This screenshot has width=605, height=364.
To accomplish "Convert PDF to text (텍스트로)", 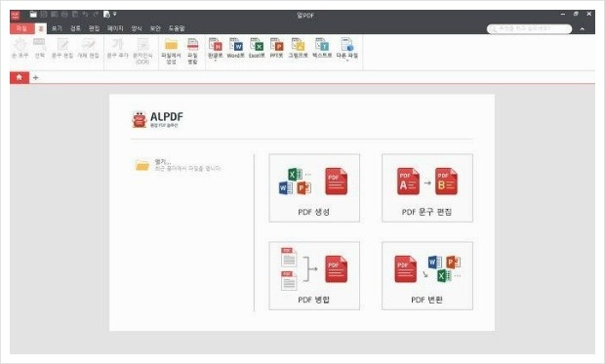I will 322,48.
